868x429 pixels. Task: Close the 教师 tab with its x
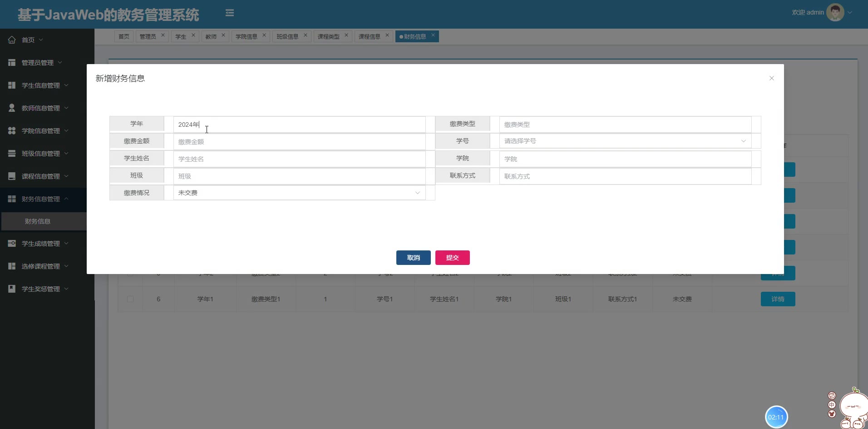[x=223, y=35]
